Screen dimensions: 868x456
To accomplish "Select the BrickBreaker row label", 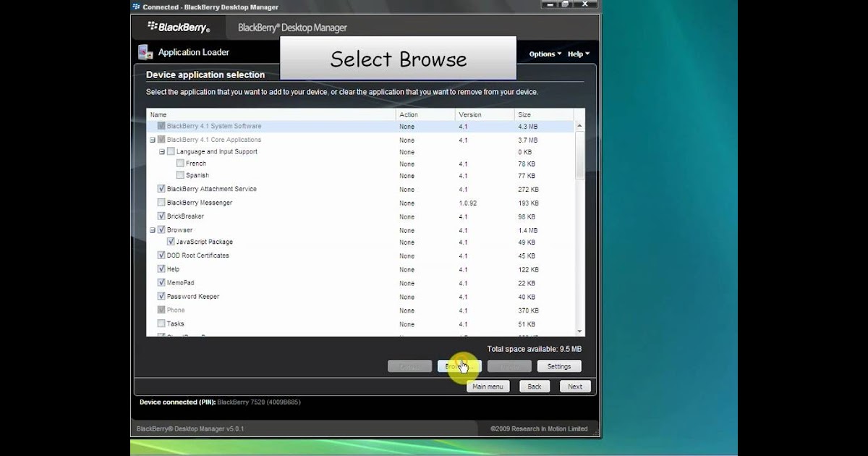I will coord(185,216).
